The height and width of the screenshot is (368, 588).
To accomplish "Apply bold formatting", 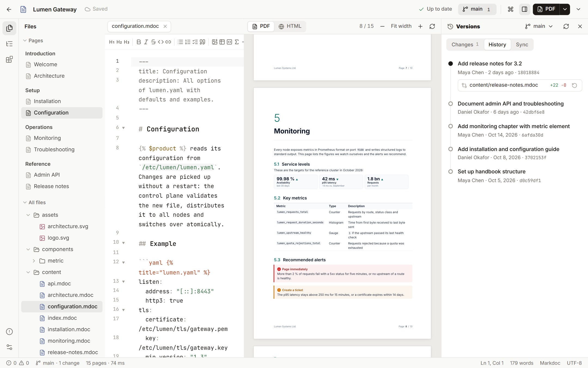I will pos(139,42).
